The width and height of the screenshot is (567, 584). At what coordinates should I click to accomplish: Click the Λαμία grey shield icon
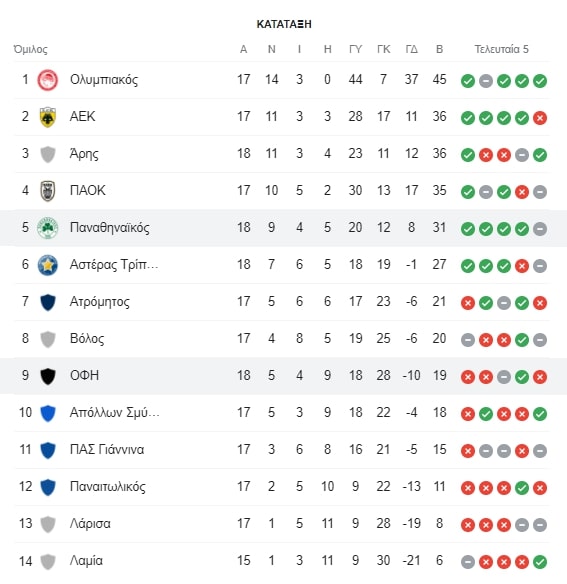tap(48, 561)
